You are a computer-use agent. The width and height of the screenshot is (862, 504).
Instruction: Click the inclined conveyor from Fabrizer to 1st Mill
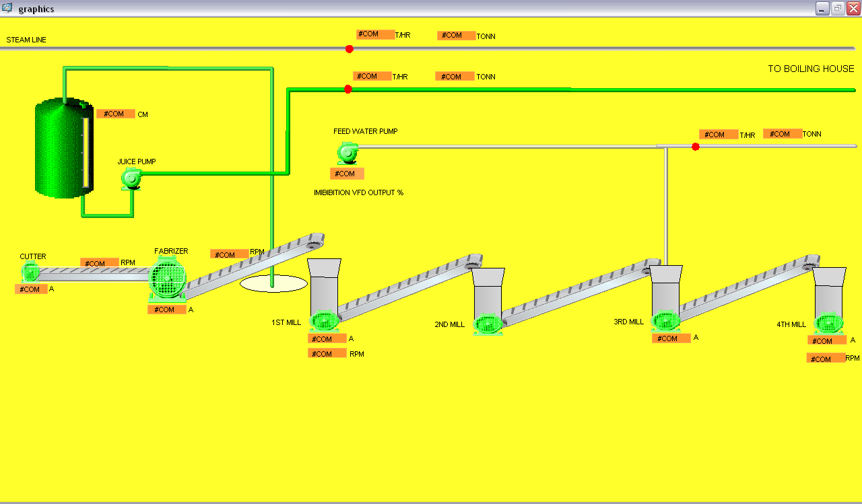[x=253, y=266]
